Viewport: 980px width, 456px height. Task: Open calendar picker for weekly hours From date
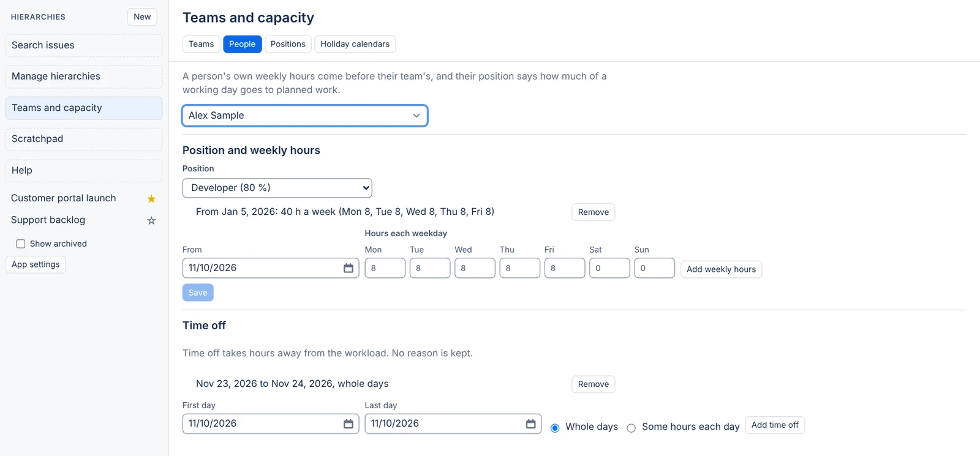pyautogui.click(x=348, y=268)
